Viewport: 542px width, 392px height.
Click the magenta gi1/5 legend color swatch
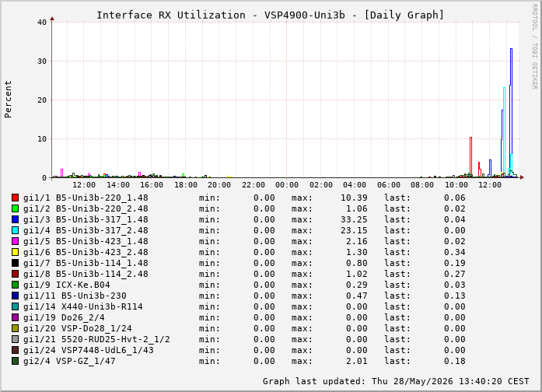click(x=15, y=241)
